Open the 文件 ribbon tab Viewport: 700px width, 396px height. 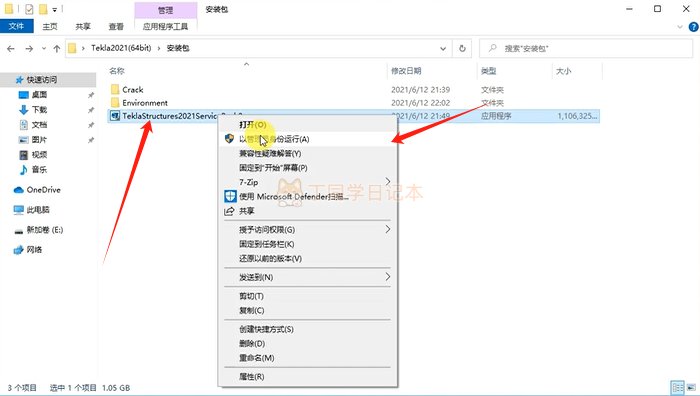(17, 26)
